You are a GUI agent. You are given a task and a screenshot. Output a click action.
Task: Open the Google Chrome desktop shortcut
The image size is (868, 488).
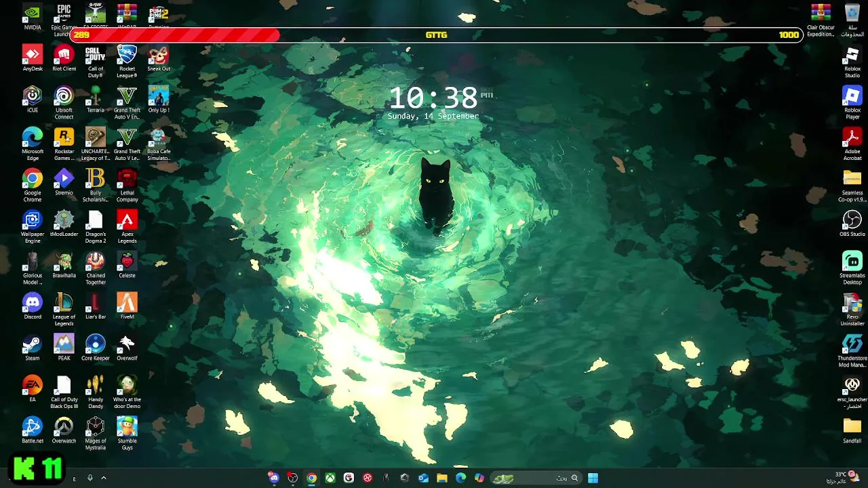tap(32, 186)
